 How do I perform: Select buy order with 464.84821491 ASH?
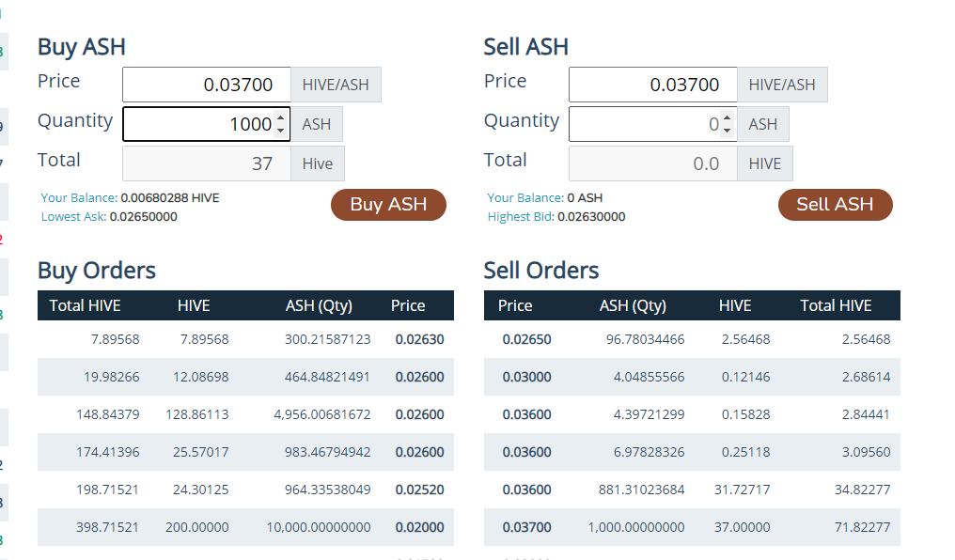point(245,377)
